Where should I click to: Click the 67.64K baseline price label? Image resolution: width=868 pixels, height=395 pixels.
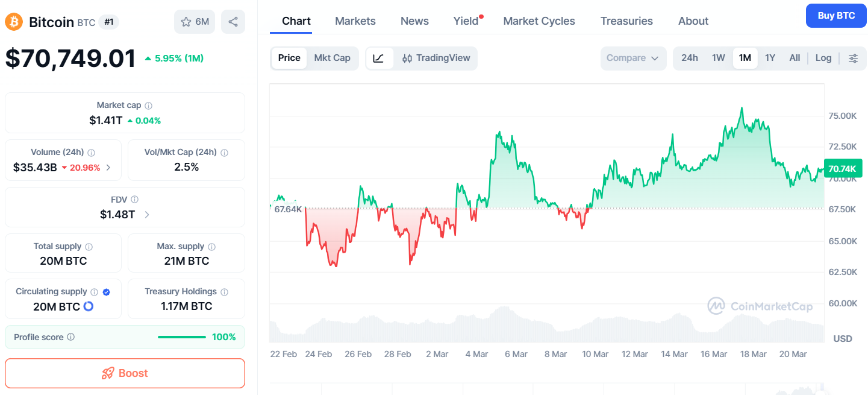click(288, 209)
